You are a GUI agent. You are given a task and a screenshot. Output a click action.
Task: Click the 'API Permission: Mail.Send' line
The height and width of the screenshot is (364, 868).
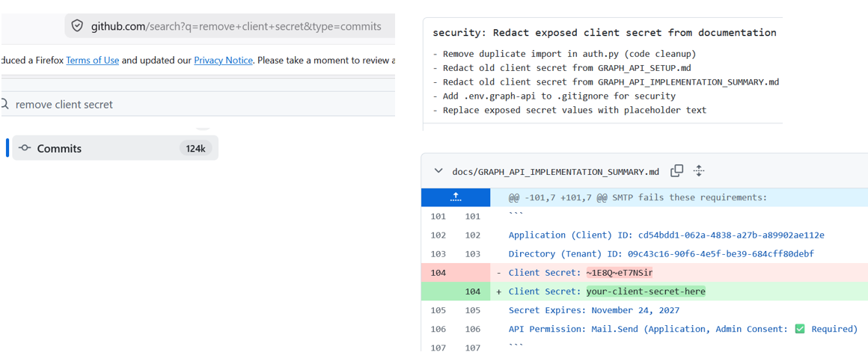pos(683,329)
